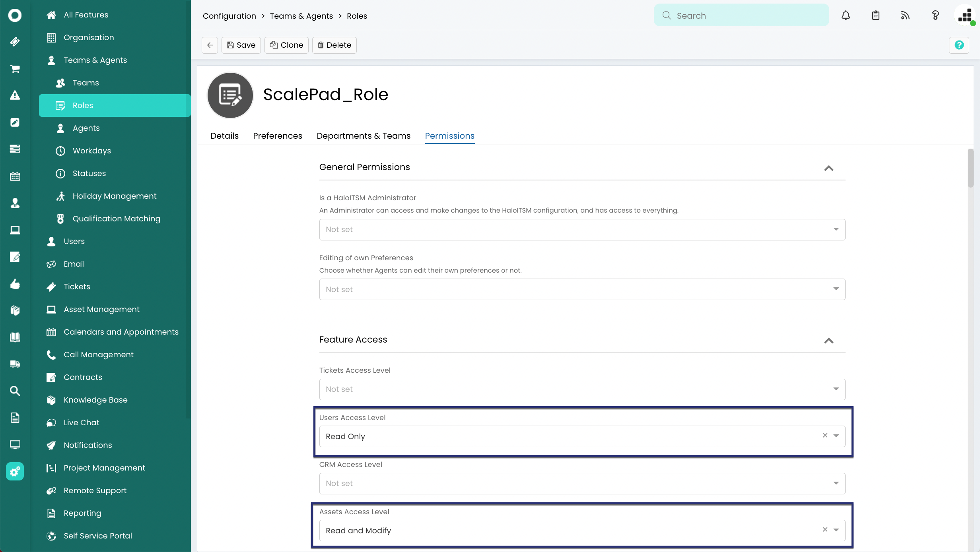Switch to the Departments & Teams tab
This screenshot has height=552, width=980.
(364, 136)
